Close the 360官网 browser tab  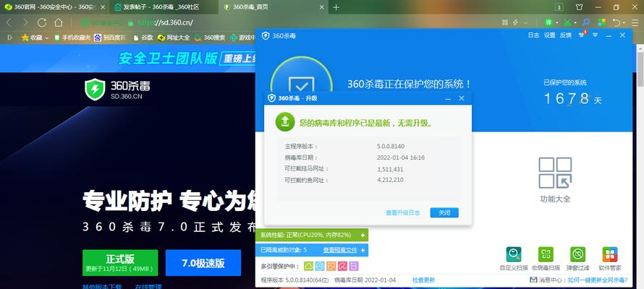pos(103,7)
